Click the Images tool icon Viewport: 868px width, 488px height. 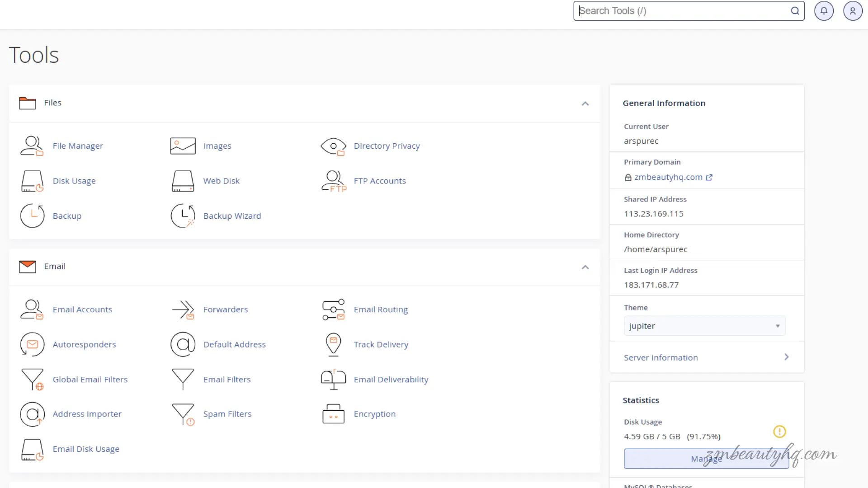tap(183, 146)
